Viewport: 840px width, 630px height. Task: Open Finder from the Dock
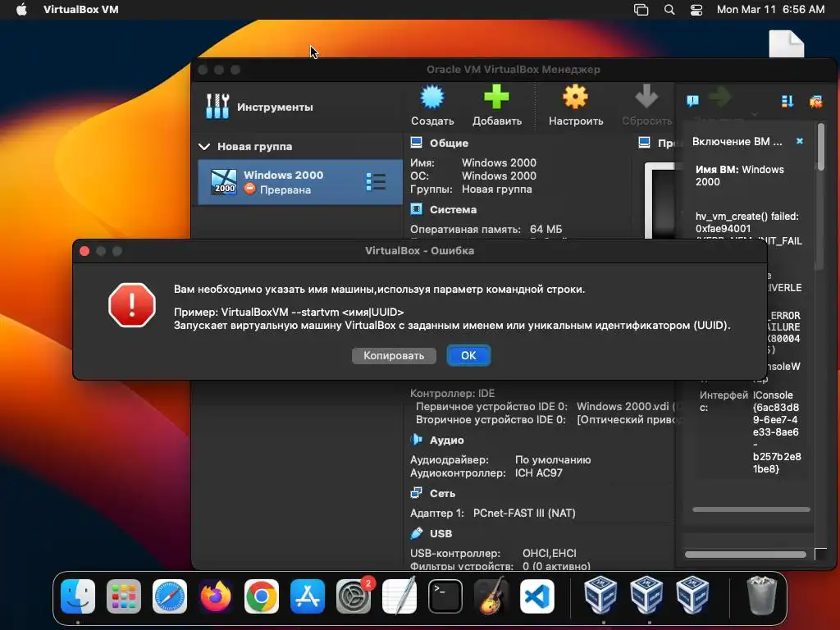coord(78,596)
